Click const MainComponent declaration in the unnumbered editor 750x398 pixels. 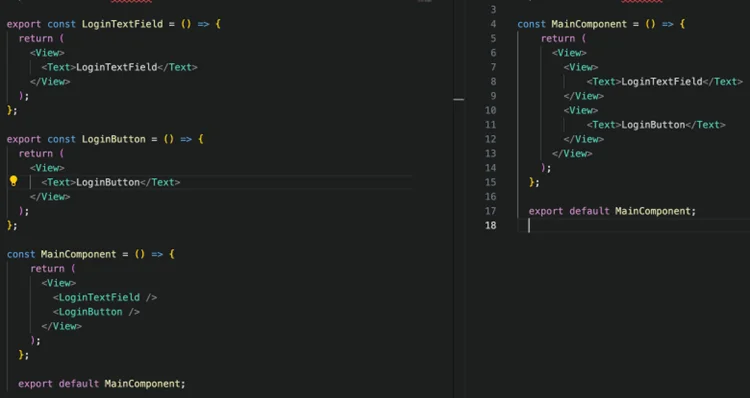click(x=91, y=254)
